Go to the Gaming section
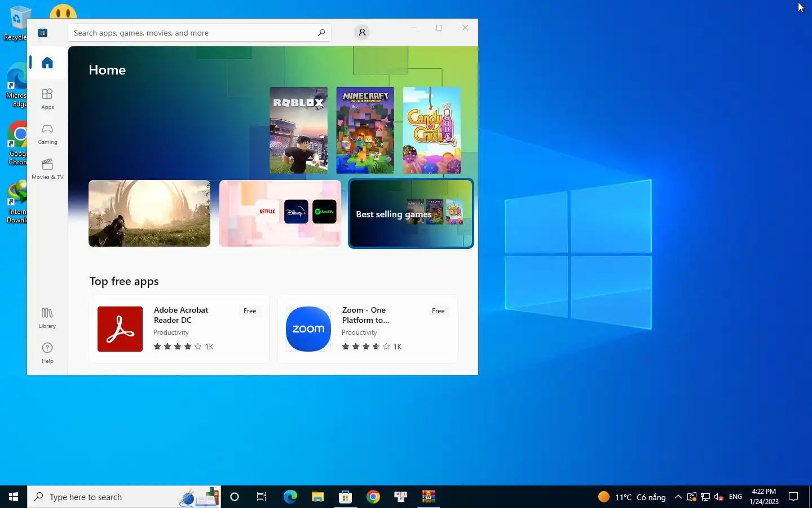Viewport: 812px width, 508px height. 47,134
